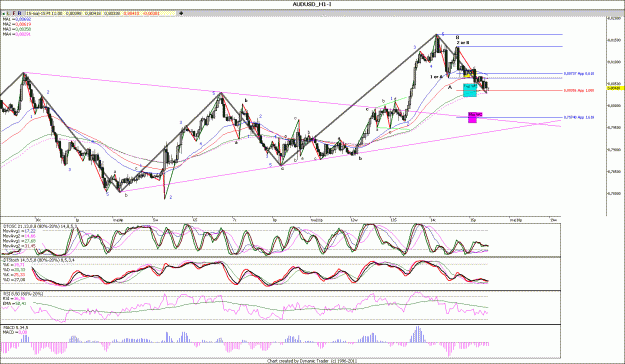Screen dimensions: 625x364
Task: Click the first %K value in DTStoch panel
Action: pos(20,265)
